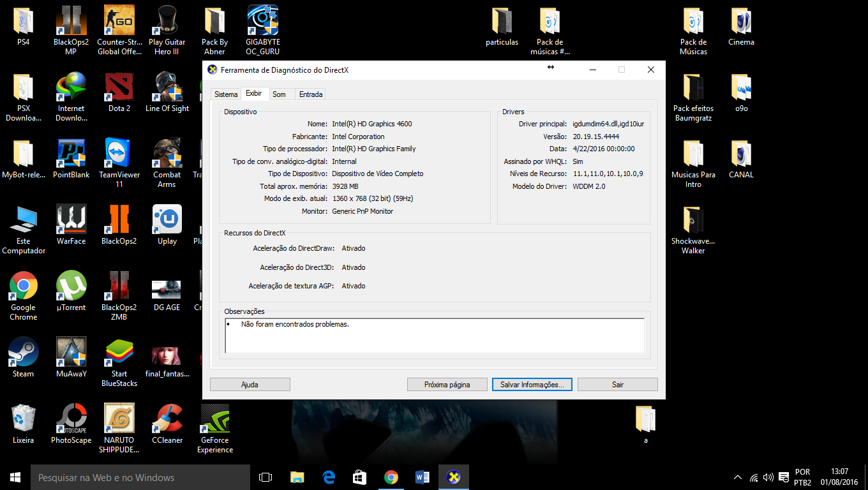Launch Dota 2 desktop shortcut
The width and height of the screenshot is (868, 490).
(119, 93)
